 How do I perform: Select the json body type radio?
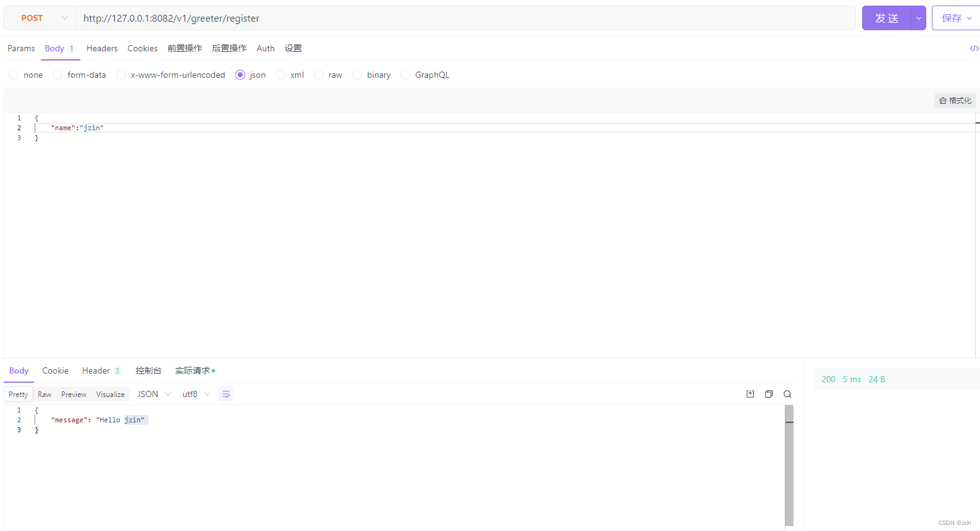(240, 75)
